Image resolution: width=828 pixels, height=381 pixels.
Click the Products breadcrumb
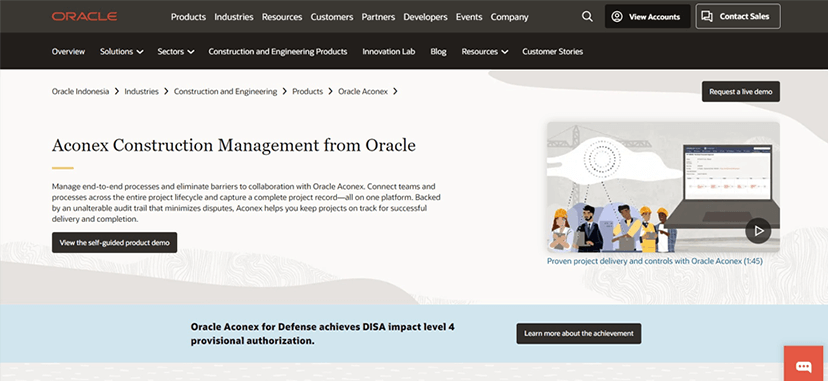tap(307, 91)
